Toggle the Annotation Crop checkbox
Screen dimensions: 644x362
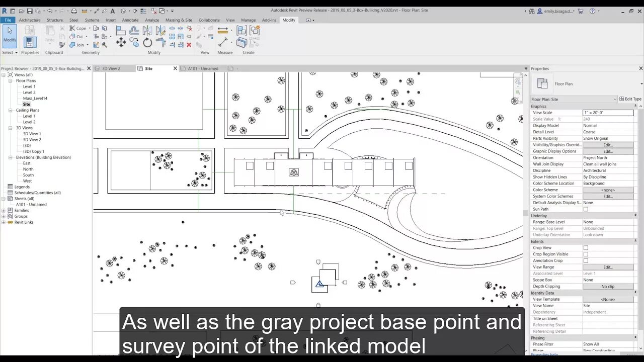(586, 261)
